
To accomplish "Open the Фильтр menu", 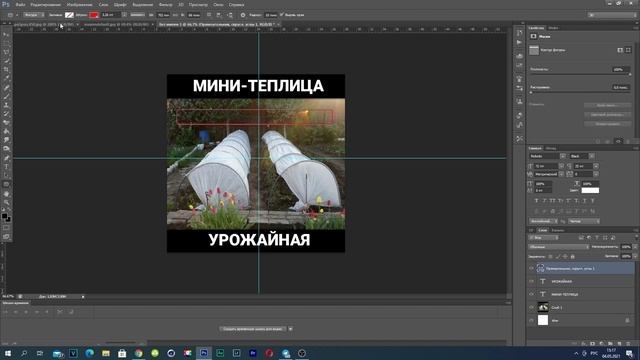I will pyautogui.click(x=165, y=4).
